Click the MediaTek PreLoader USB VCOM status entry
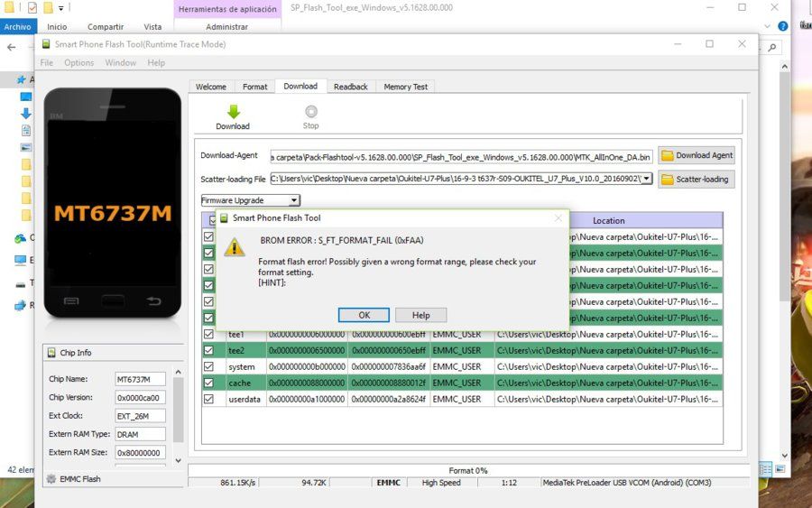The height and width of the screenshot is (508, 812). click(x=627, y=483)
